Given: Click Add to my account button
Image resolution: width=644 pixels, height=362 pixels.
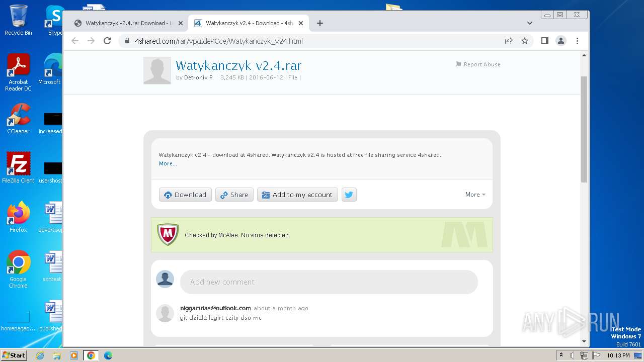Looking at the screenshot, I should pyautogui.click(x=297, y=195).
